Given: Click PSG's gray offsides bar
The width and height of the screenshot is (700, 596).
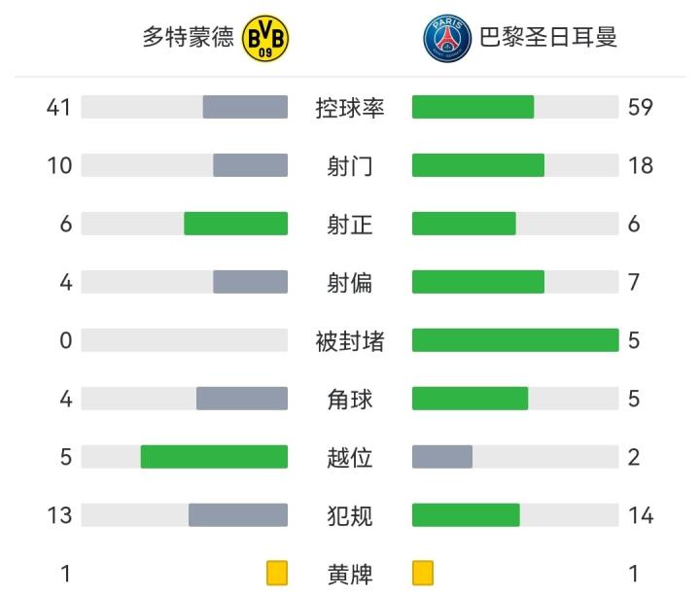Looking at the screenshot, I should click(442, 457).
